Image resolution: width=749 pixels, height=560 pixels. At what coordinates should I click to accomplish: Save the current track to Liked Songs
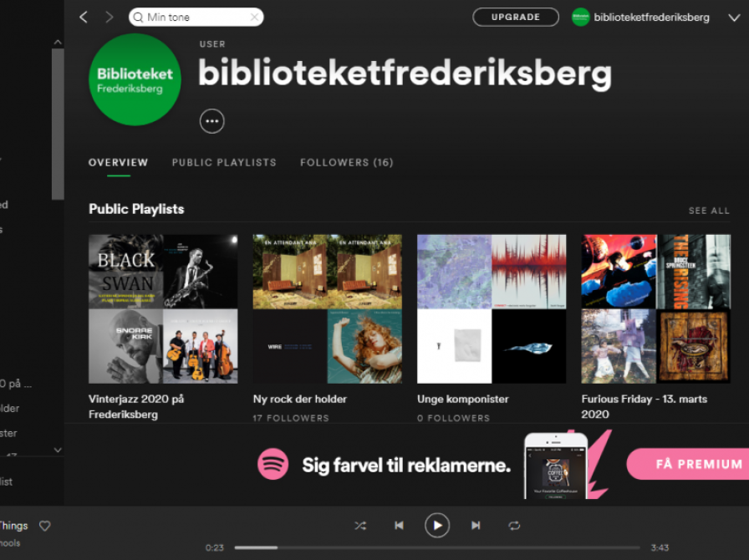[x=45, y=526]
